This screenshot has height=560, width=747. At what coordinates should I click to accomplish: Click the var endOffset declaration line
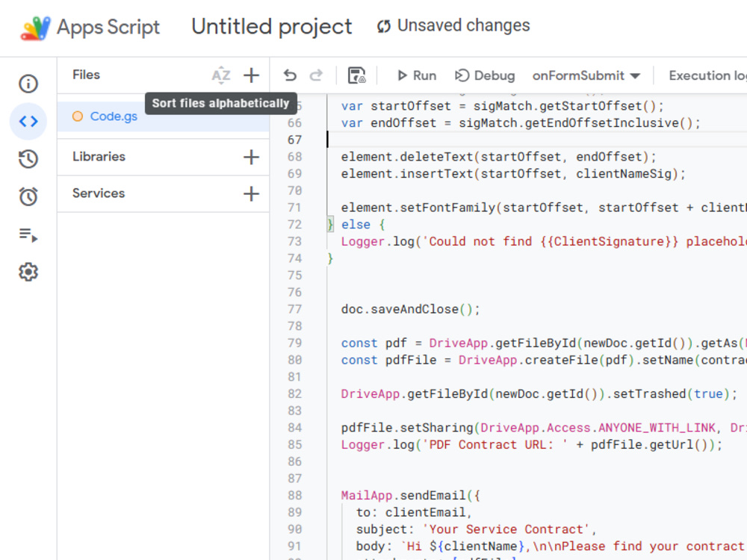(x=521, y=123)
